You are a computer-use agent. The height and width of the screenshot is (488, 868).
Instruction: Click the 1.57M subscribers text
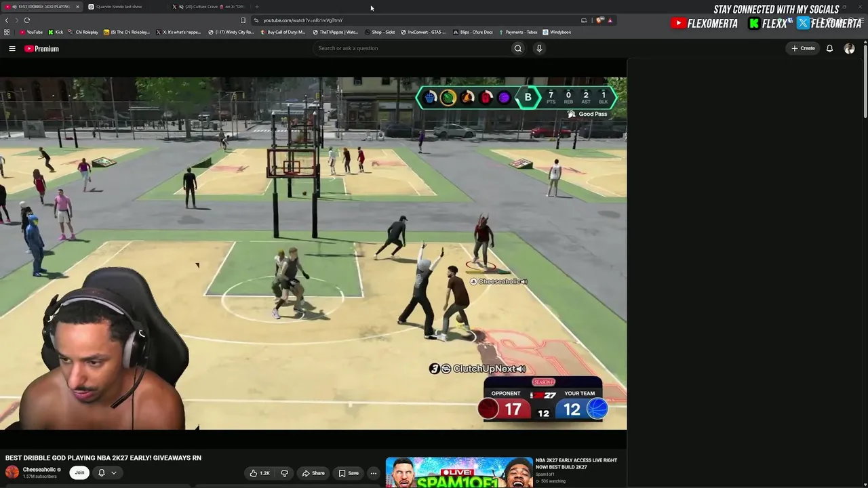(x=40, y=476)
